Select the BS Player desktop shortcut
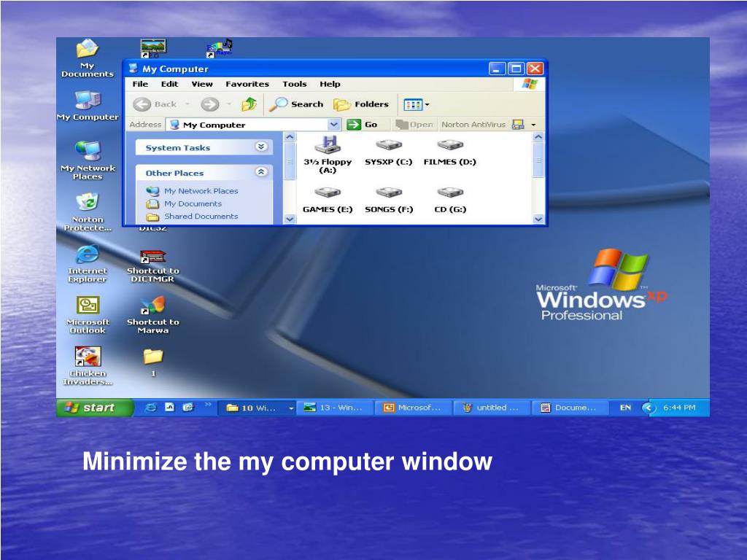747x560 pixels. (219, 48)
